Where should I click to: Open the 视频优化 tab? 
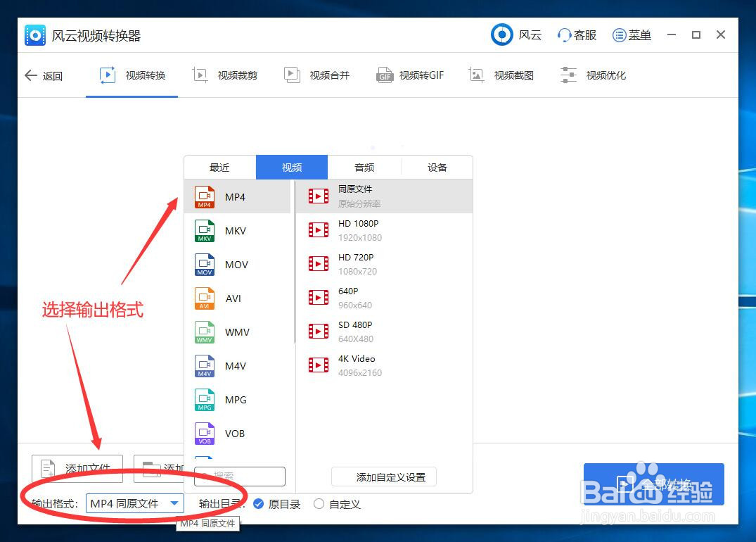[x=593, y=76]
